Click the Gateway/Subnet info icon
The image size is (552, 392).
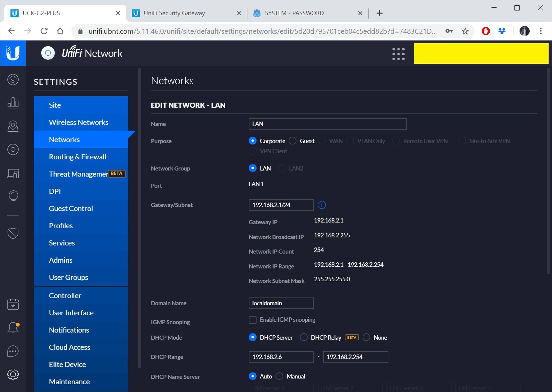(322, 205)
